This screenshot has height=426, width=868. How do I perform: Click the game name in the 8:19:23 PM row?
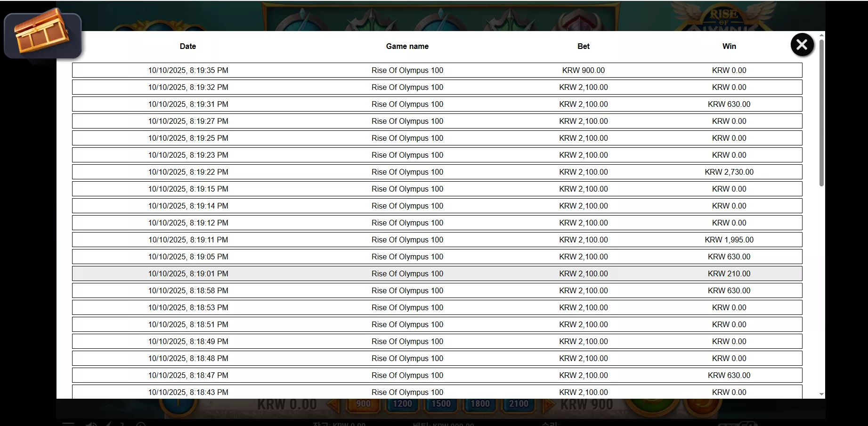[x=407, y=155]
